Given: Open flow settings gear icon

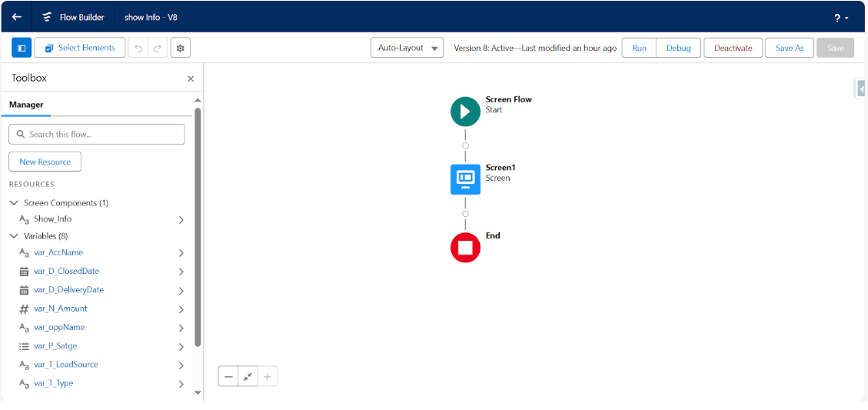Looking at the screenshot, I should [181, 48].
